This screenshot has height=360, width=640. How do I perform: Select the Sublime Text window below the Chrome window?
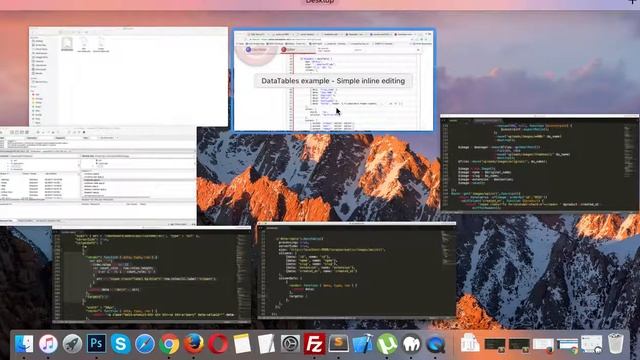click(x=356, y=269)
